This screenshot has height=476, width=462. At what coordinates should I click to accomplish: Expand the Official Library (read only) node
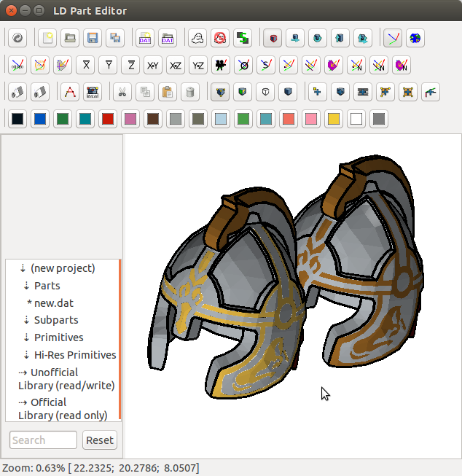point(23,402)
